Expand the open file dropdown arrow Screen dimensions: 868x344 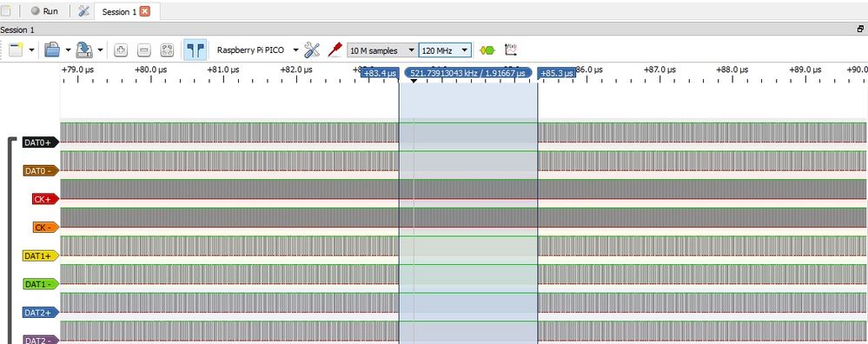coord(68,50)
